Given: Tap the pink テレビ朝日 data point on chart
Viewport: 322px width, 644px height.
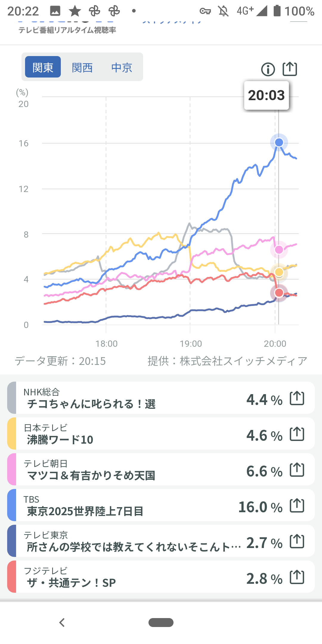Looking at the screenshot, I should [x=279, y=250].
